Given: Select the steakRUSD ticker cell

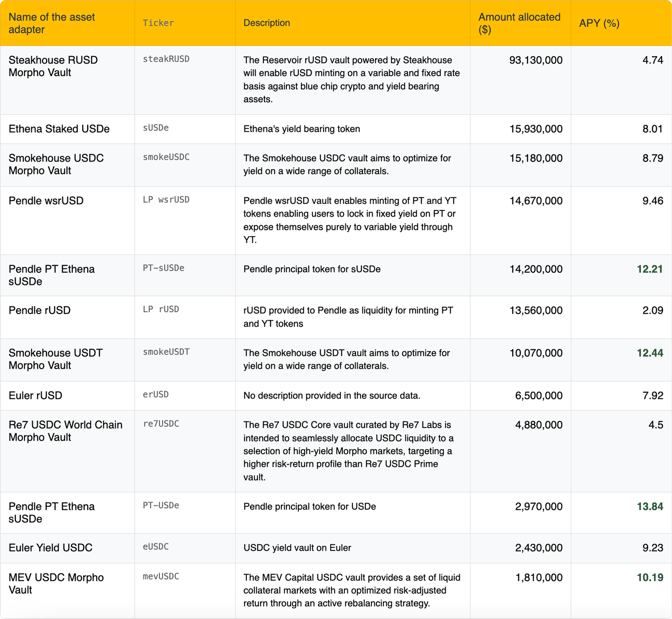Looking at the screenshot, I should [166, 59].
